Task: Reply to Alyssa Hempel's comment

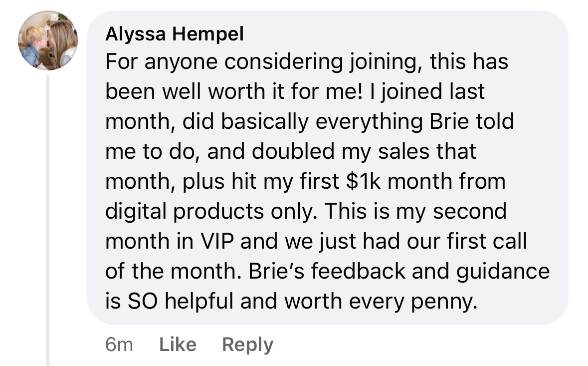Action: pos(247,345)
